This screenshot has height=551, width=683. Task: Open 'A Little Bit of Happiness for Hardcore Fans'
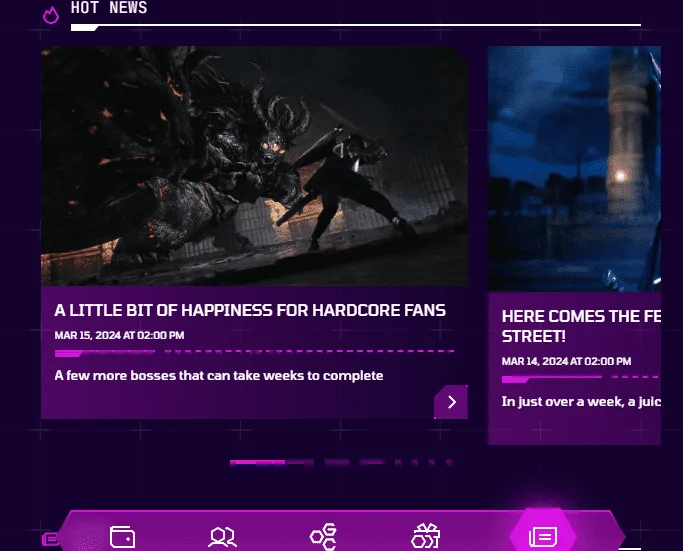click(250, 310)
